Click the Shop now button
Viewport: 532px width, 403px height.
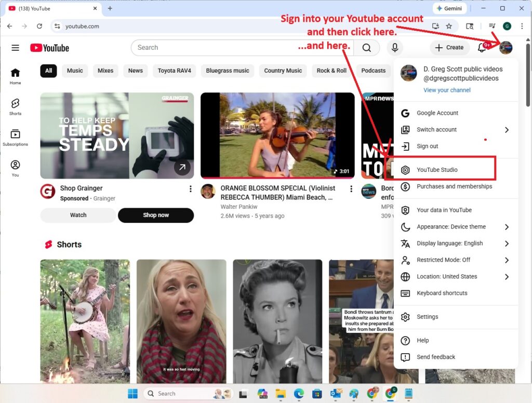[156, 215]
